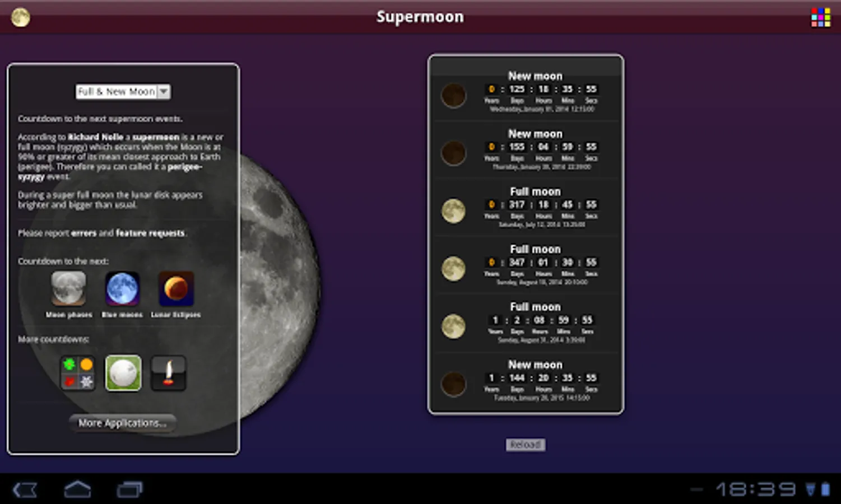The image size is (841, 504).
Task: Open the four seasons countdown app icon
Action: (78, 373)
